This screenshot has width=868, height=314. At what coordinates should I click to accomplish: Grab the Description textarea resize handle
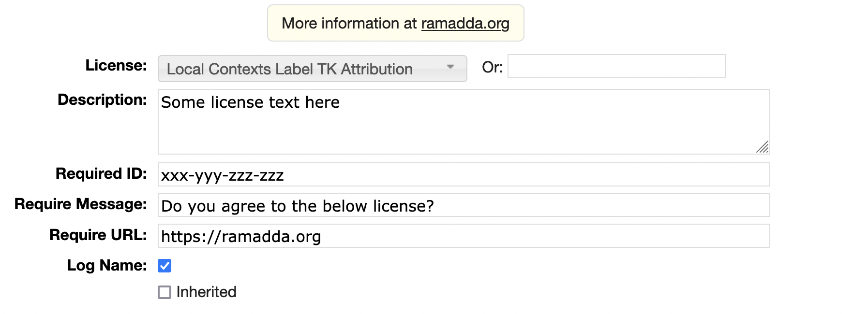pos(763,147)
